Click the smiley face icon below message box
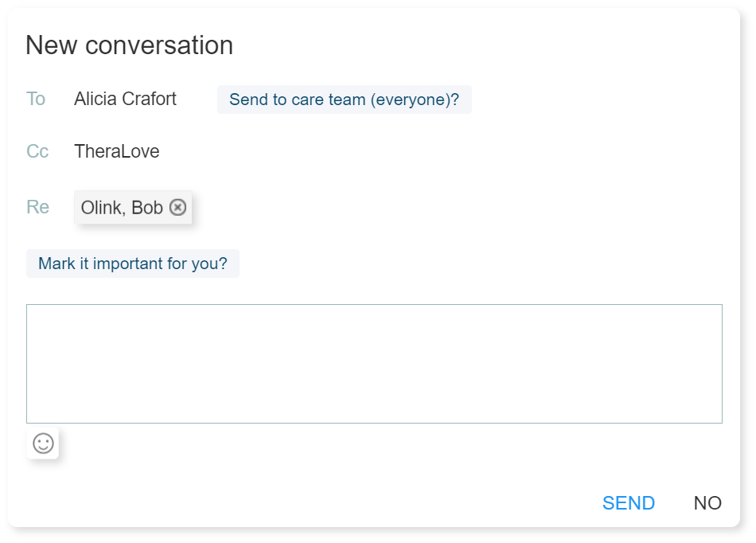This screenshot has width=756, height=543. coord(44,443)
